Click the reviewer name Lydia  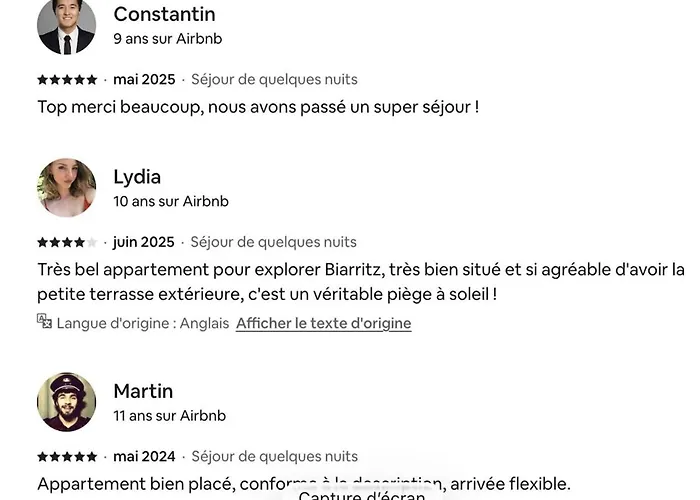tap(137, 177)
